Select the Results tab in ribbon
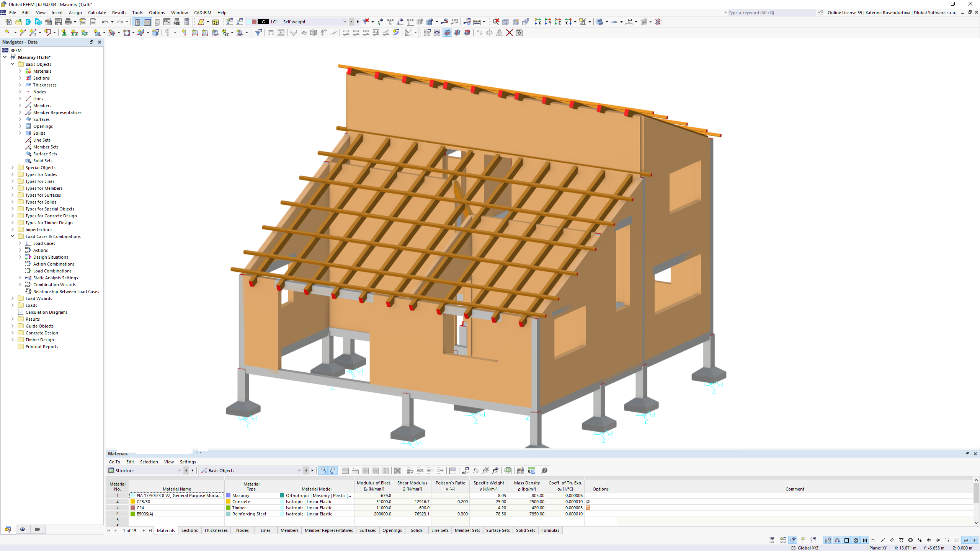 [118, 12]
